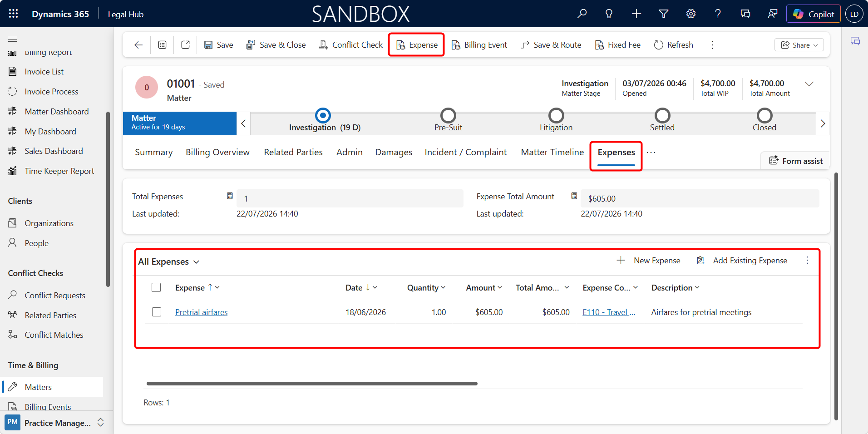Viewport: 868px width, 434px height.
Task: Switch to the Damages tab
Action: [x=394, y=153]
